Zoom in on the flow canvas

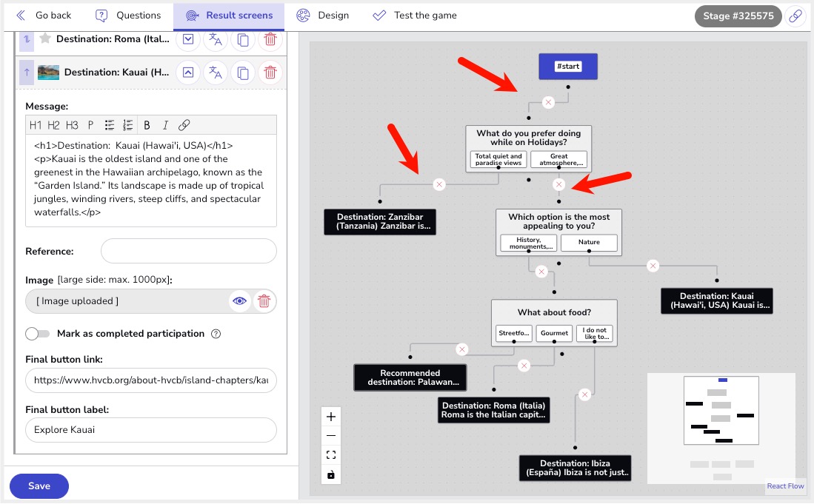pyautogui.click(x=331, y=417)
